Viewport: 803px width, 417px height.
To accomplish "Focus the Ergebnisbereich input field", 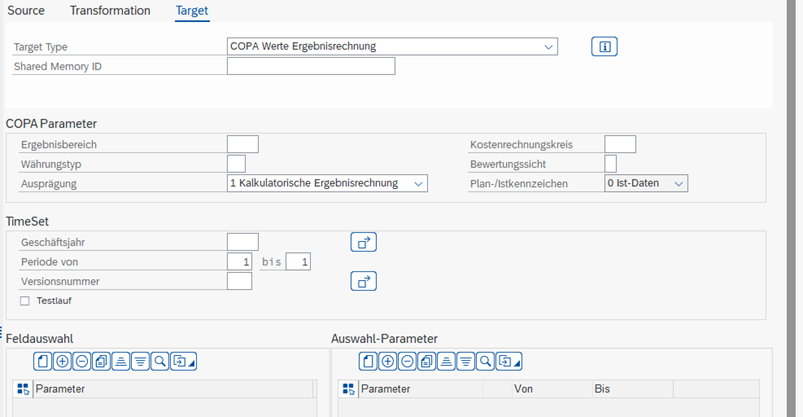I will click(243, 144).
